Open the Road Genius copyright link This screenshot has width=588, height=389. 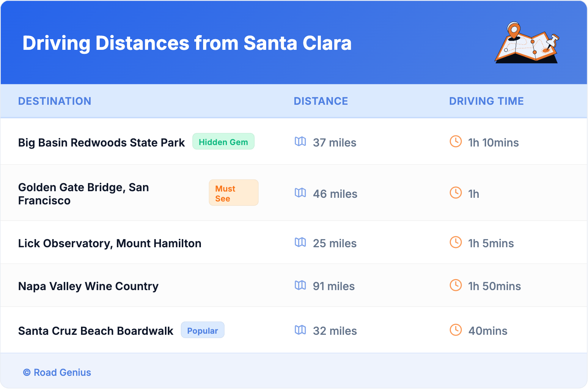click(x=57, y=373)
